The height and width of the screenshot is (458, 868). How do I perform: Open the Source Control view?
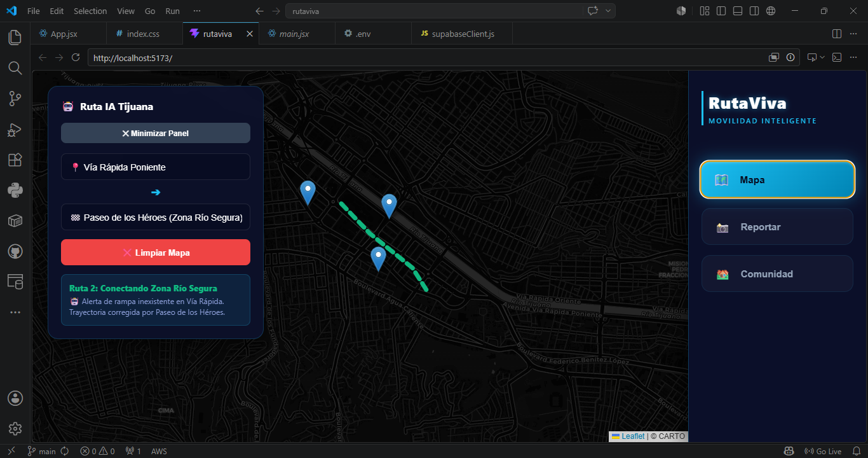coord(15,99)
